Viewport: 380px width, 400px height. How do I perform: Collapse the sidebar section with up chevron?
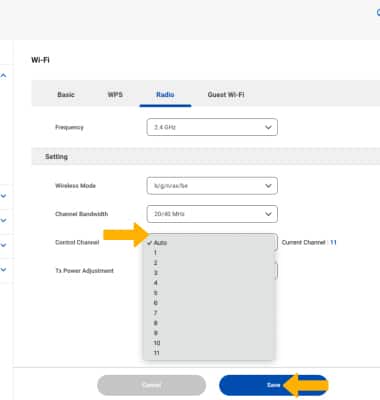[x=4, y=76]
